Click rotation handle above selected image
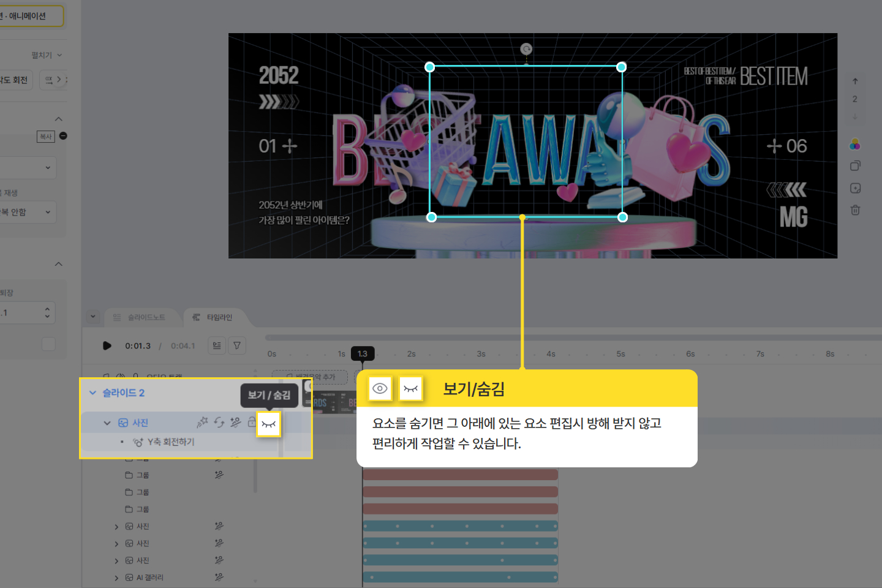The height and width of the screenshot is (588, 882). click(526, 49)
